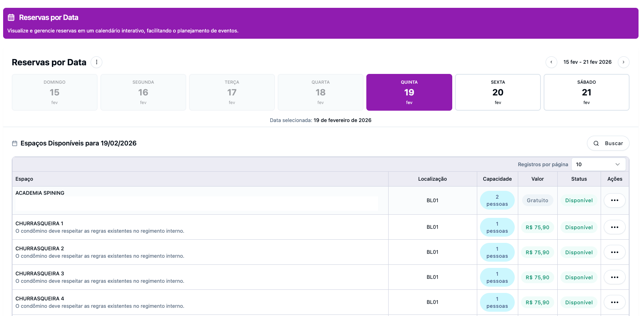Select Quarta 18 fev day card
The image size is (644, 316).
coord(320,92)
